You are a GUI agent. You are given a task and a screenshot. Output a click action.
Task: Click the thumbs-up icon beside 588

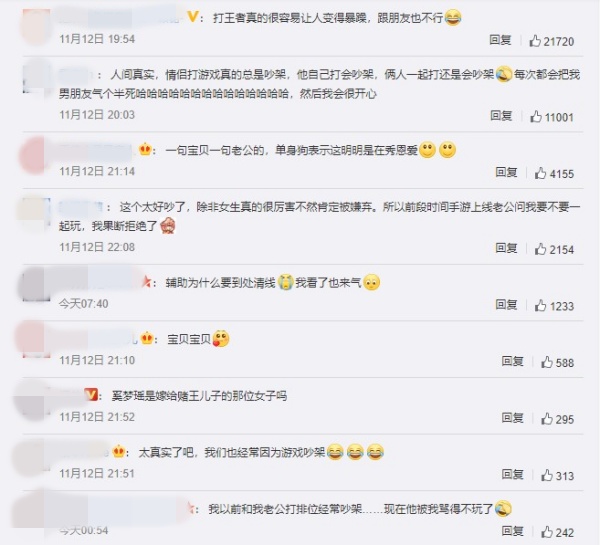point(547,362)
